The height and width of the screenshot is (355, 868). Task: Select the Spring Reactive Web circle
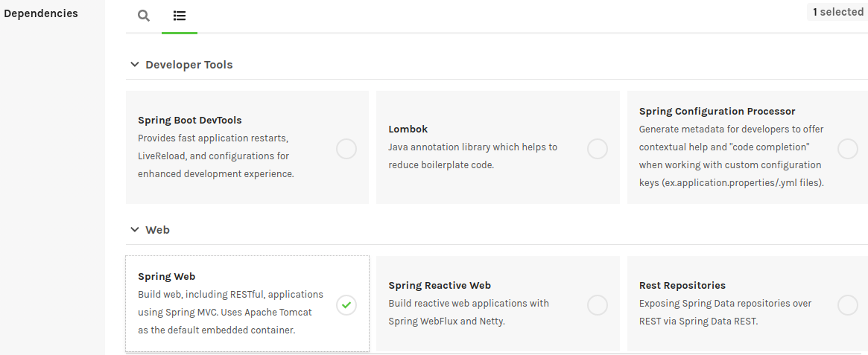coord(597,304)
